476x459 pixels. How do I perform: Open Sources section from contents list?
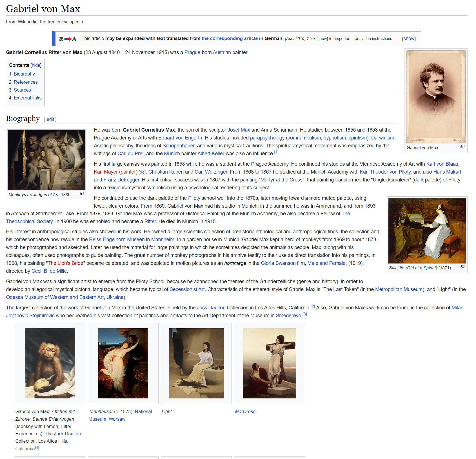pyautogui.click(x=22, y=90)
